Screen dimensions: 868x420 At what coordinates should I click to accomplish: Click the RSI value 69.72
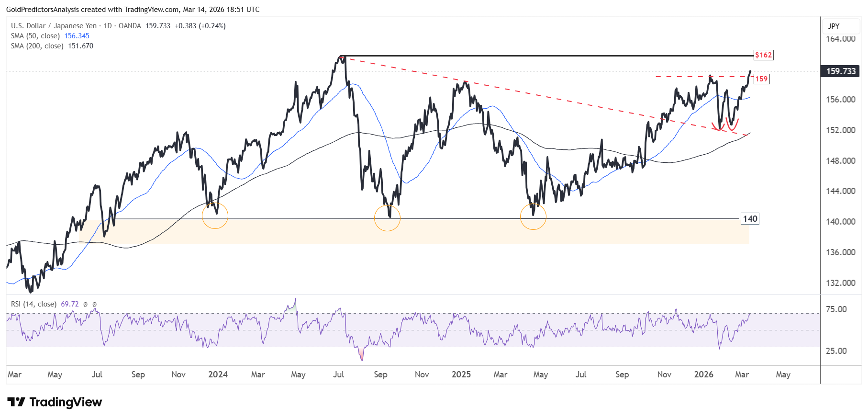click(x=70, y=304)
